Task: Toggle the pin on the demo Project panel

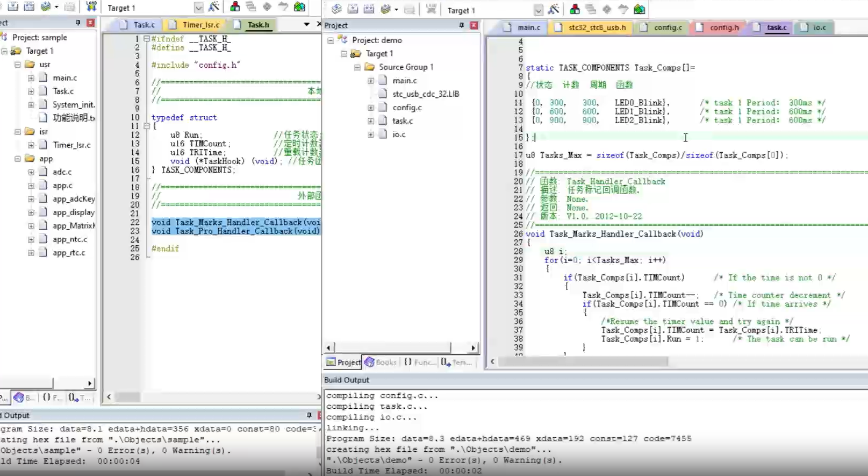Action: tap(461, 25)
